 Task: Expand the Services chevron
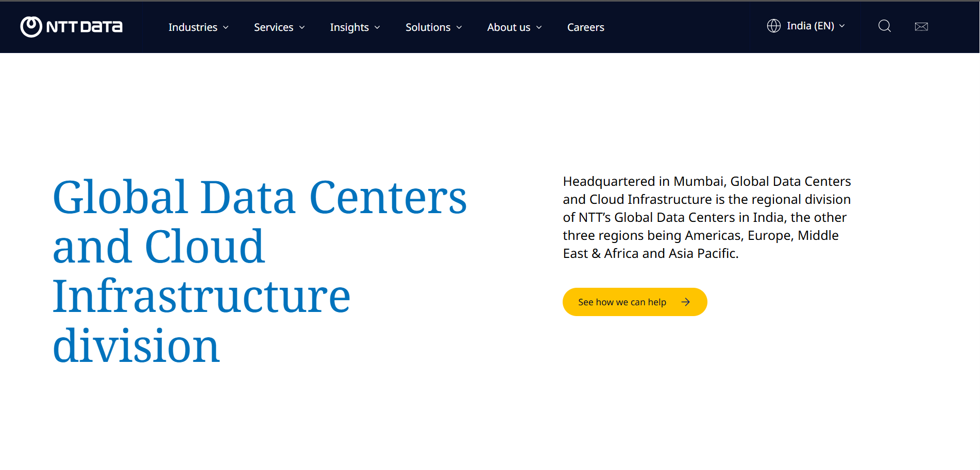pyautogui.click(x=302, y=28)
